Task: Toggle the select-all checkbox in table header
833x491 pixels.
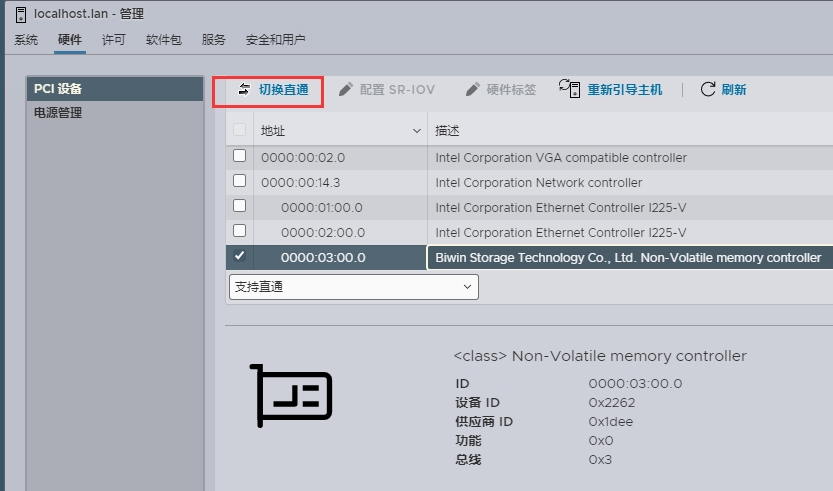Action: [x=239, y=130]
